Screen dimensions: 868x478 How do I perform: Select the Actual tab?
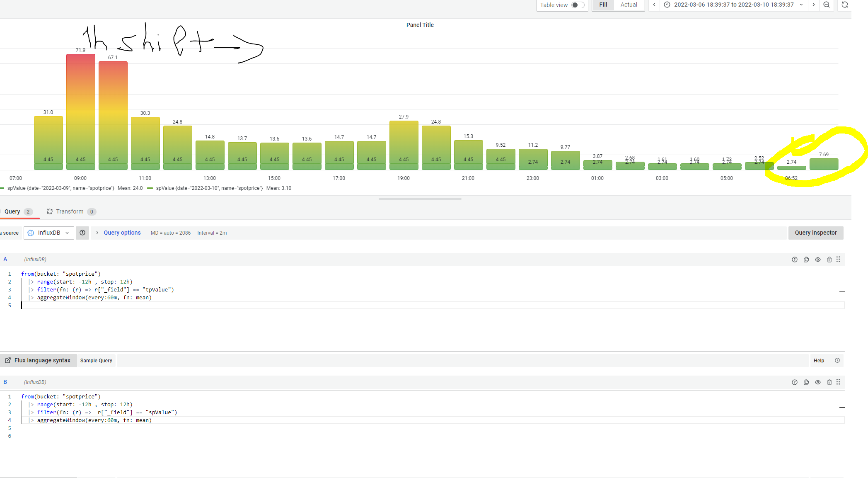[629, 5]
